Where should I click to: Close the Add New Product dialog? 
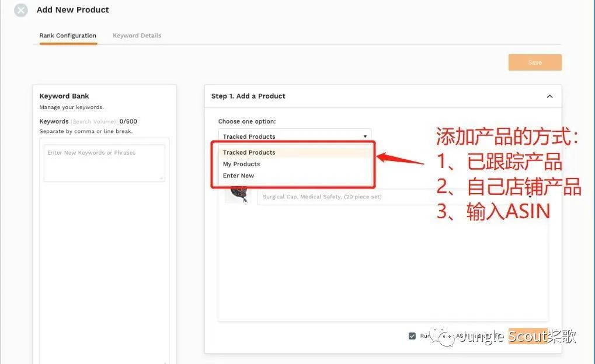point(21,10)
